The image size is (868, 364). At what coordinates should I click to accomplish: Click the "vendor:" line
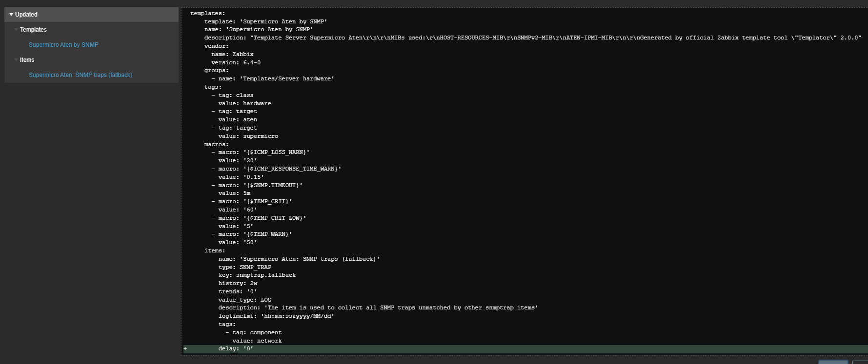click(x=216, y=46)
